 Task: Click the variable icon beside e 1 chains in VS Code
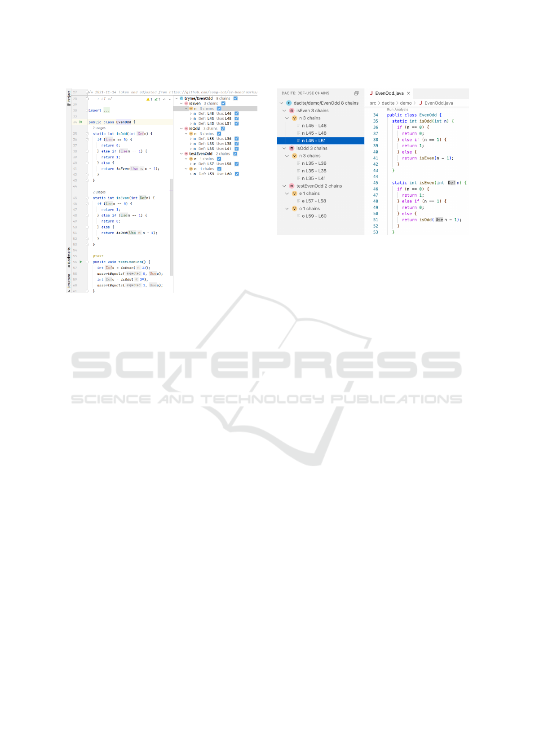[295, 193]
